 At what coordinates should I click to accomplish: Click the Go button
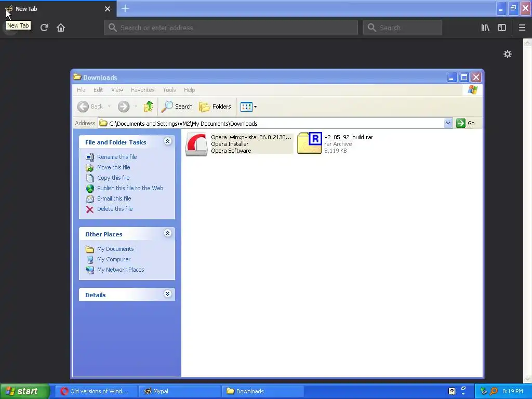pos(466,123)
